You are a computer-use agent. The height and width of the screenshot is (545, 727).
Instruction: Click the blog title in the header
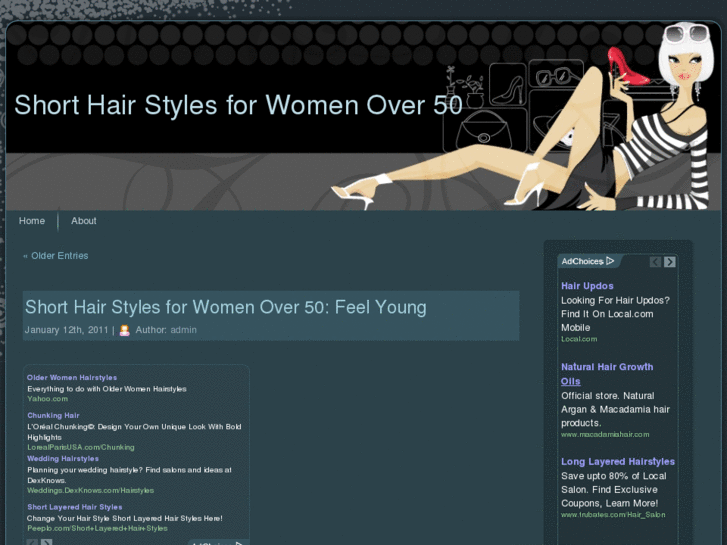238,105
